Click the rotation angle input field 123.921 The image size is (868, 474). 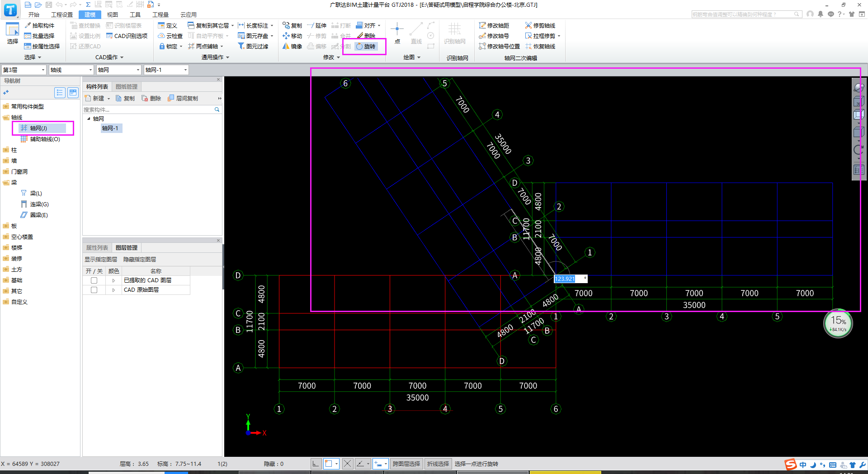(571, 279)
